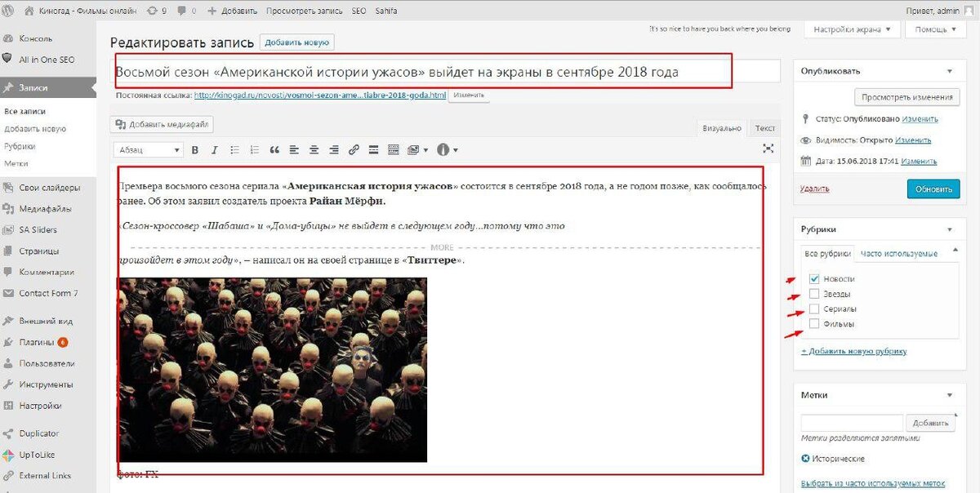Viewport: 980px width, 493px height.
Task: Switch to the Визуально editor tab
Action: (x=722, y=128)
